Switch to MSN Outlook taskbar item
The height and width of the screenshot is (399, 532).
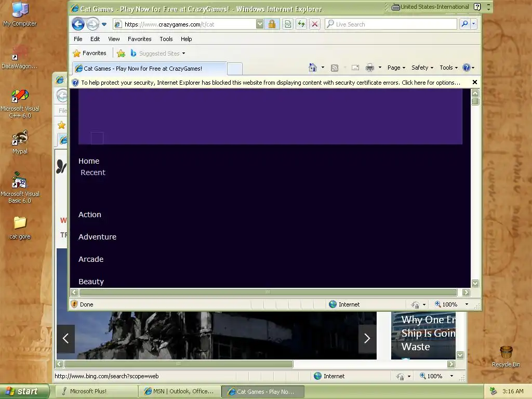pyautogui.click(x=179, y=392)
